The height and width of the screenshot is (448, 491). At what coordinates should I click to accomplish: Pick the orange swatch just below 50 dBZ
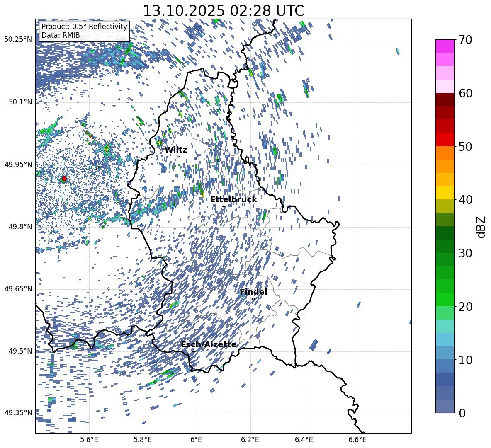445,153
